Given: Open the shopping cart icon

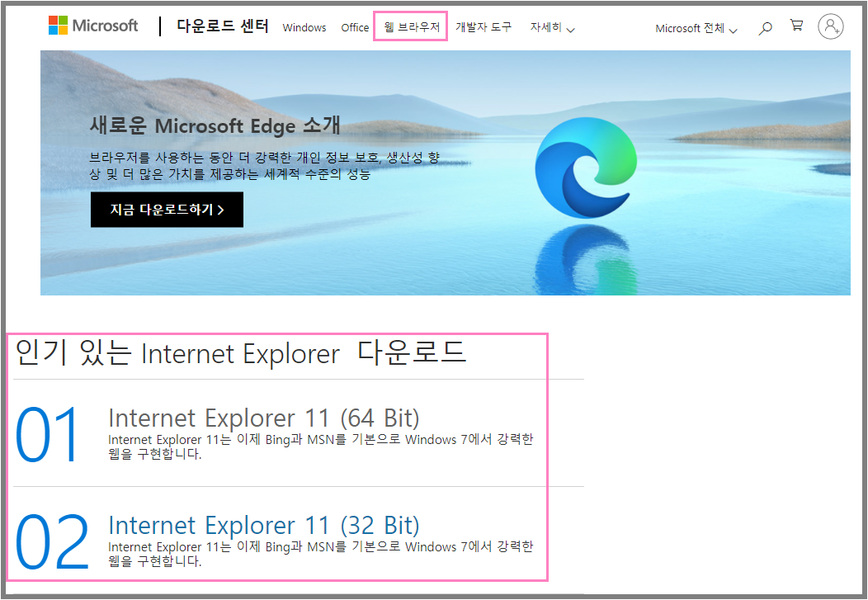Looking at the screenshot, I should tap(796, 26).
